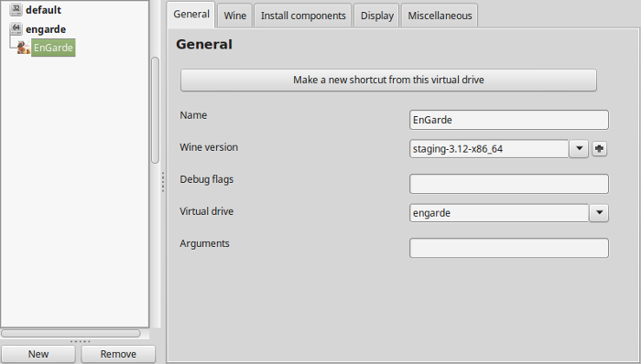Screen dimensions: 641x364
Task: Click the New button
Action: click(38, 354)
